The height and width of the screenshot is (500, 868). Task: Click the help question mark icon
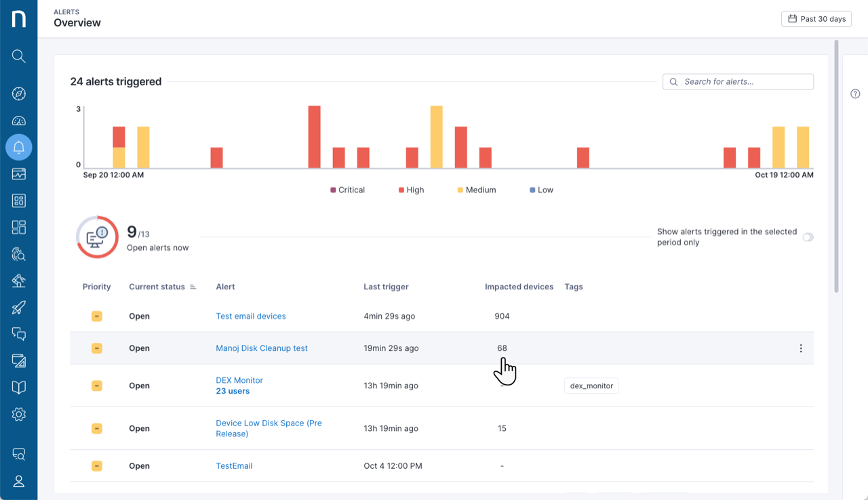pyautogui.click(x=855, y=94)
